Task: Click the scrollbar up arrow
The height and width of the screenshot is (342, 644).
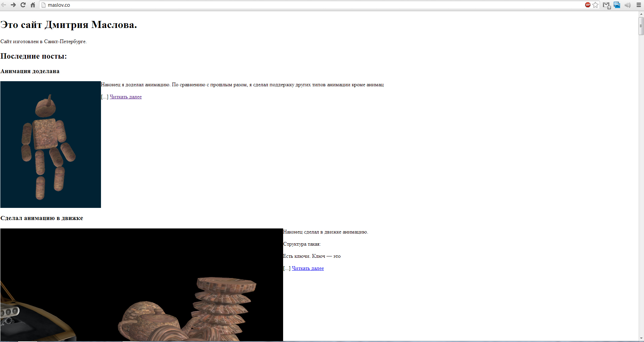Action: tap(641, 14)
